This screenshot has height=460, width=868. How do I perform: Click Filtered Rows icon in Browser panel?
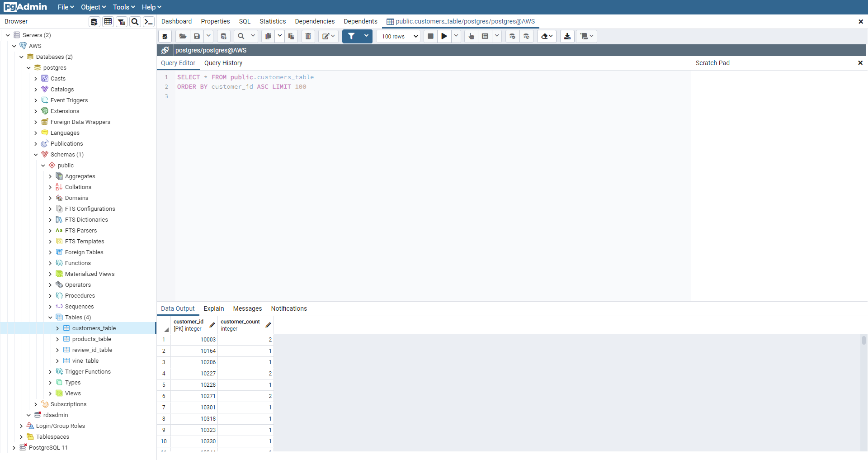122,22
